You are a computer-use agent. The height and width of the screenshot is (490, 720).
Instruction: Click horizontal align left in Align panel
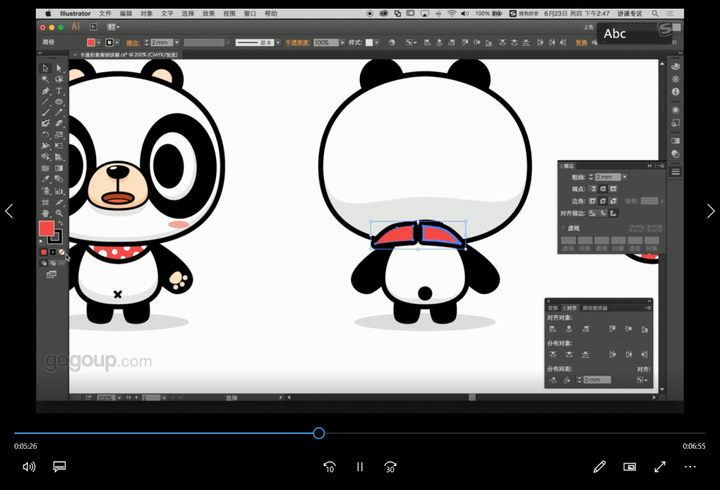pyautogui.click(x=553, y=329)
